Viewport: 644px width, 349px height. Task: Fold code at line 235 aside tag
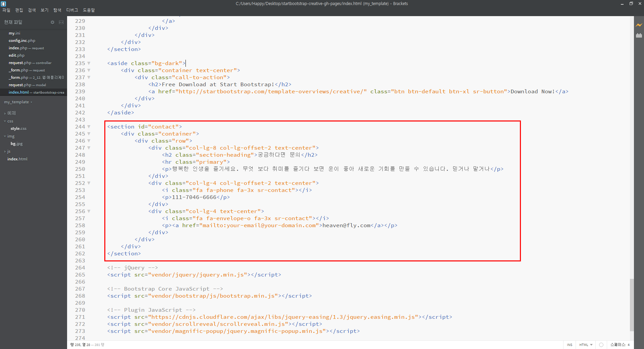click(x=89, y=63)
